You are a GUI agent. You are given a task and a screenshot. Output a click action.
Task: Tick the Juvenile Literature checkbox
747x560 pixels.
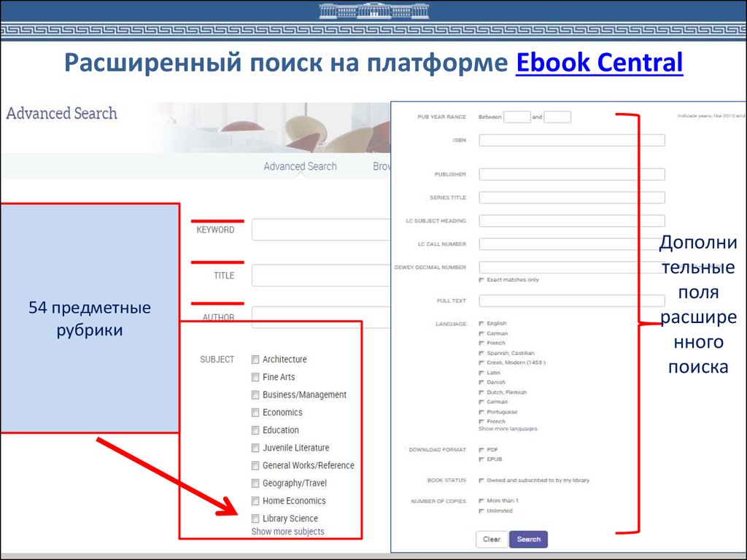[255, 448]
